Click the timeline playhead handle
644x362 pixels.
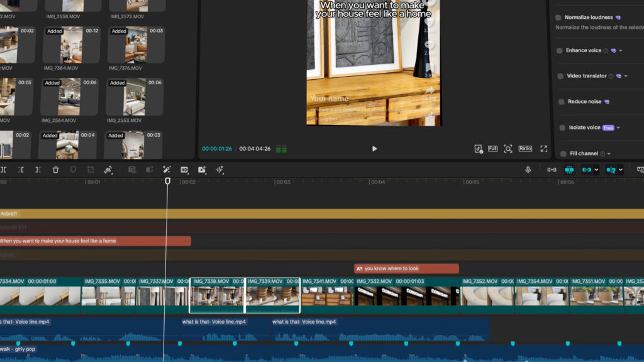click(167, 180)
